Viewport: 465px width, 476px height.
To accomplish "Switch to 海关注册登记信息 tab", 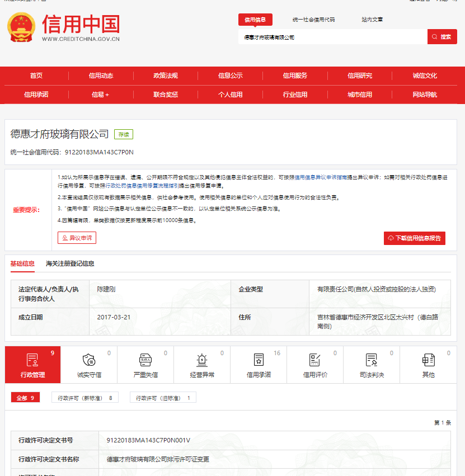I will (70, 263).
